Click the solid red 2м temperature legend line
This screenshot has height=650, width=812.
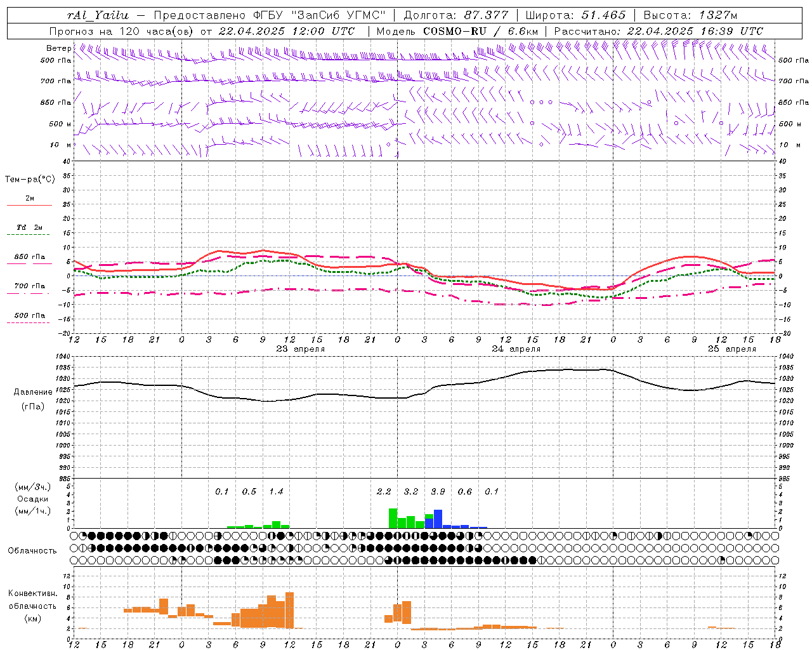pyautogui.click(x=29, y=205)
